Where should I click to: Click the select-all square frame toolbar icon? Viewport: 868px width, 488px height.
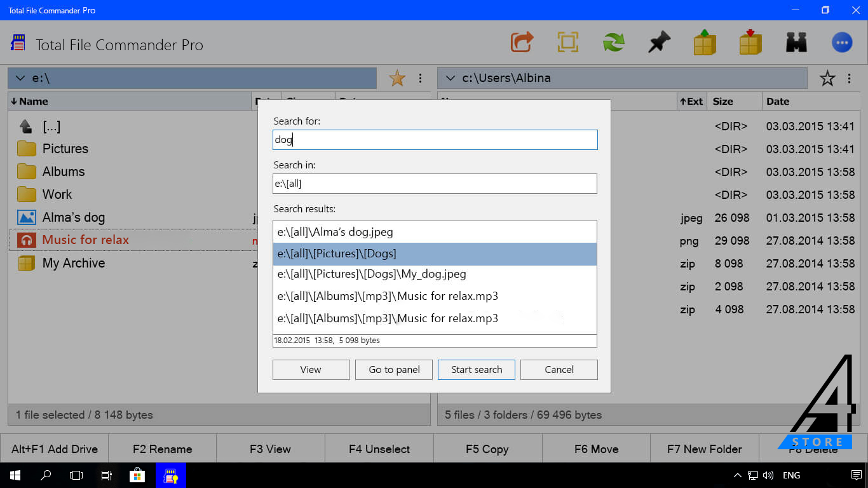coord(567,43)
